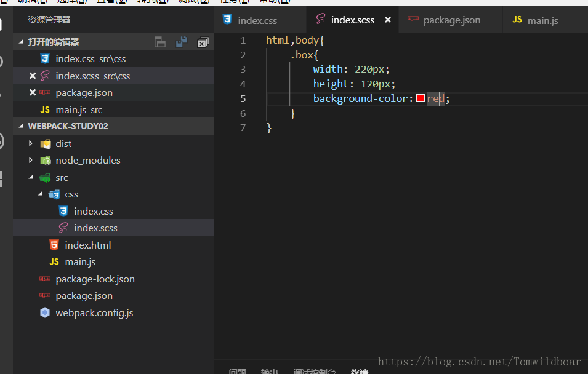
Task: Close the index.scss editor tab
Action: [387, 19]
